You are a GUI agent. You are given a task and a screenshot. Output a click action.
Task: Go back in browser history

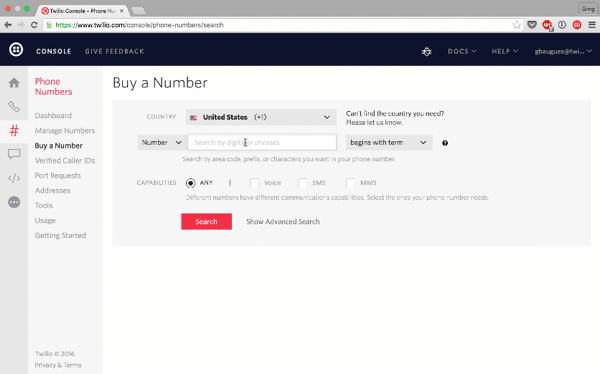coord(8,25)
